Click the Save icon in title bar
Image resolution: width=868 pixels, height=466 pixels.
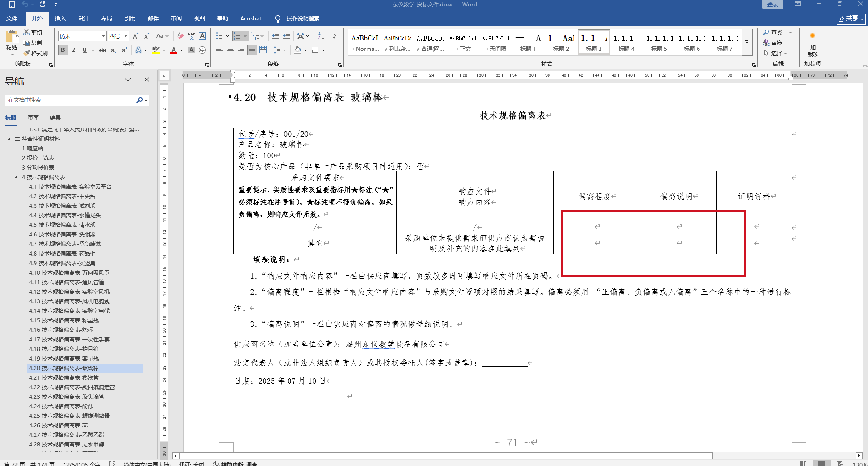(12, 5)
